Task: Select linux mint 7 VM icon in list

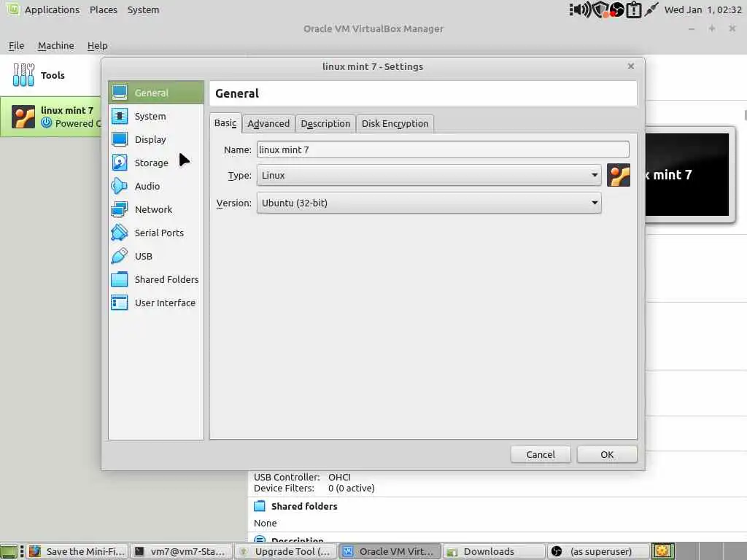Action: pos(23,117)
